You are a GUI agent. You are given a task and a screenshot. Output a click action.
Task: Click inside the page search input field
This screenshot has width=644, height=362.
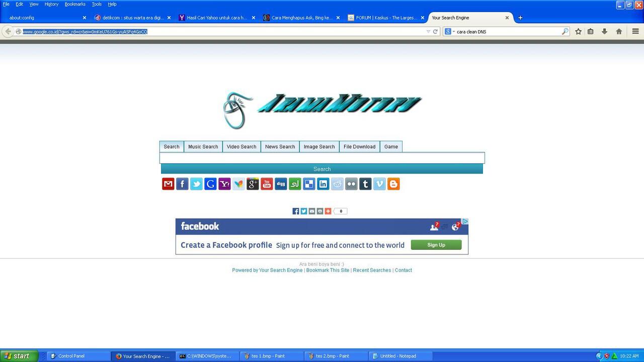pyautogui.click(x=322, y=158)
